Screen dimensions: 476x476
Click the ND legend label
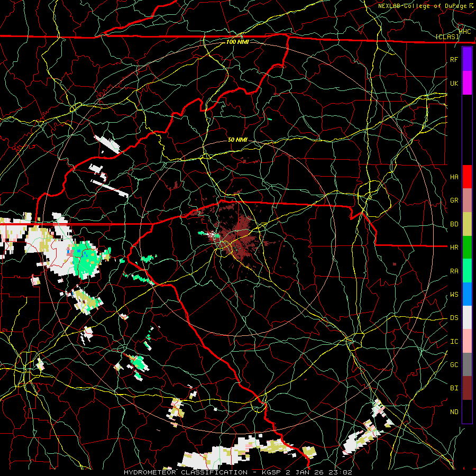[454, 412]
